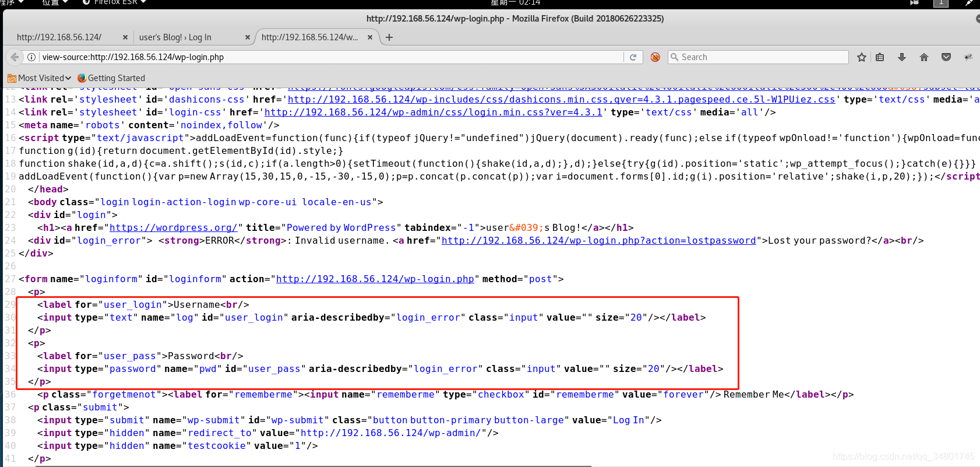Viewport: 980px width, 467px height.
Task: Bookmark this page with the star icon
Action: [862, 57]
